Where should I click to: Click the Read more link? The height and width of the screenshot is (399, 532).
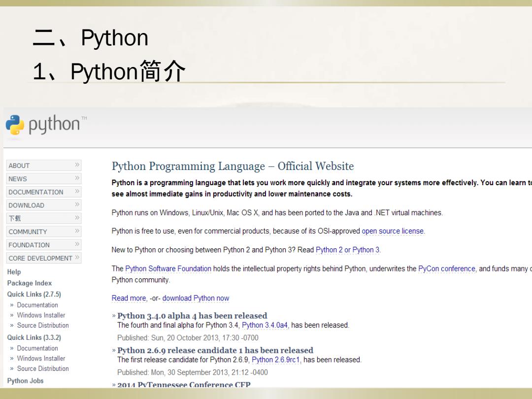point(129,298)
